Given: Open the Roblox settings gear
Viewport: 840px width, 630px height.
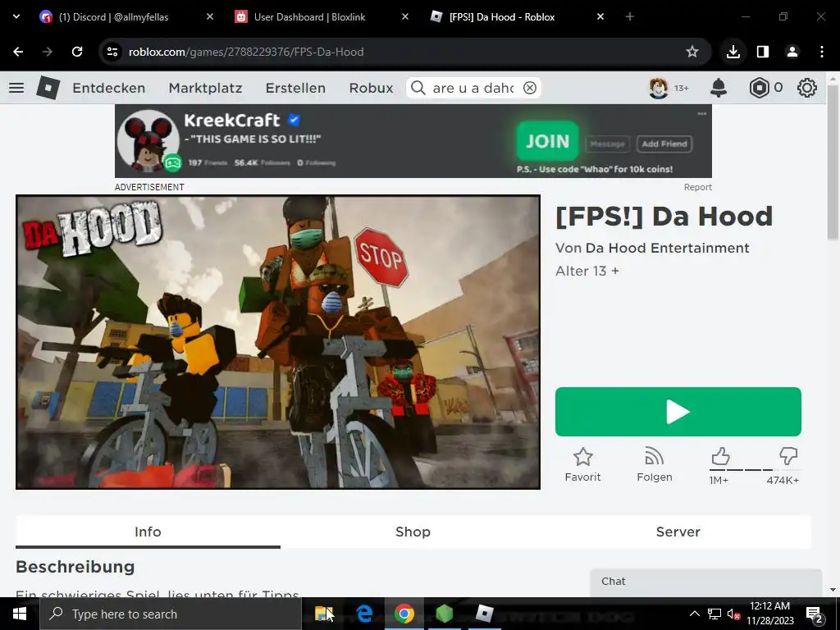Looking at the screenshot, I should (x=807, y=87).
